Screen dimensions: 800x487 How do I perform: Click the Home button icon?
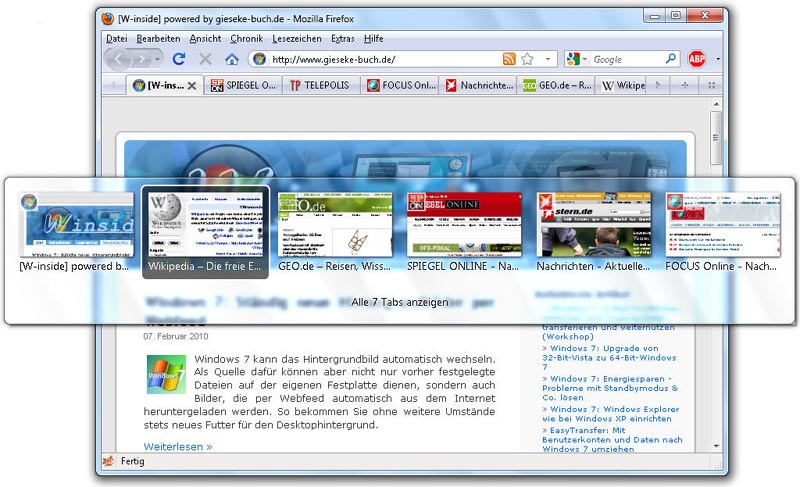232,60
